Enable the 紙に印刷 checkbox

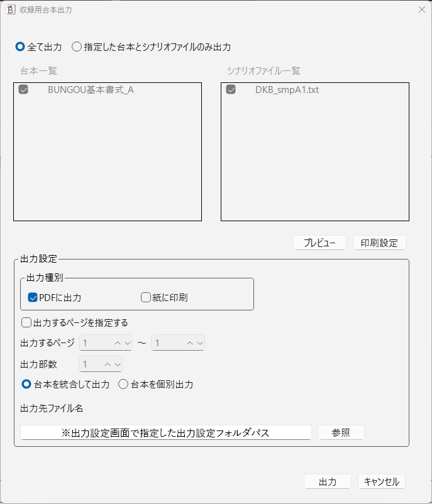coord(146,297)
